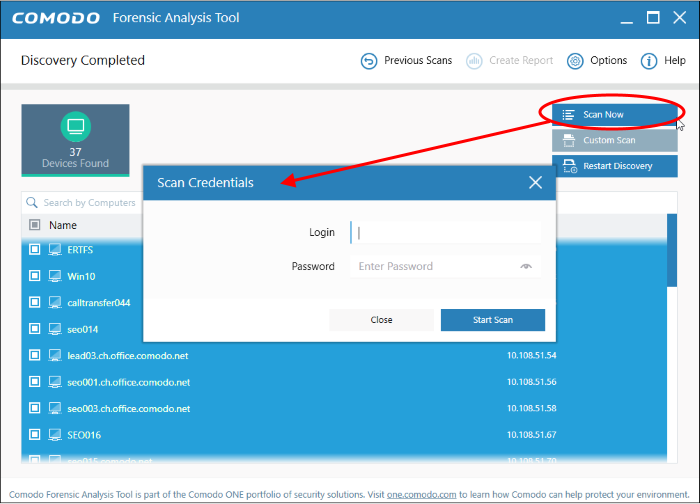Click the Scan Now button text

click(603, 115)
